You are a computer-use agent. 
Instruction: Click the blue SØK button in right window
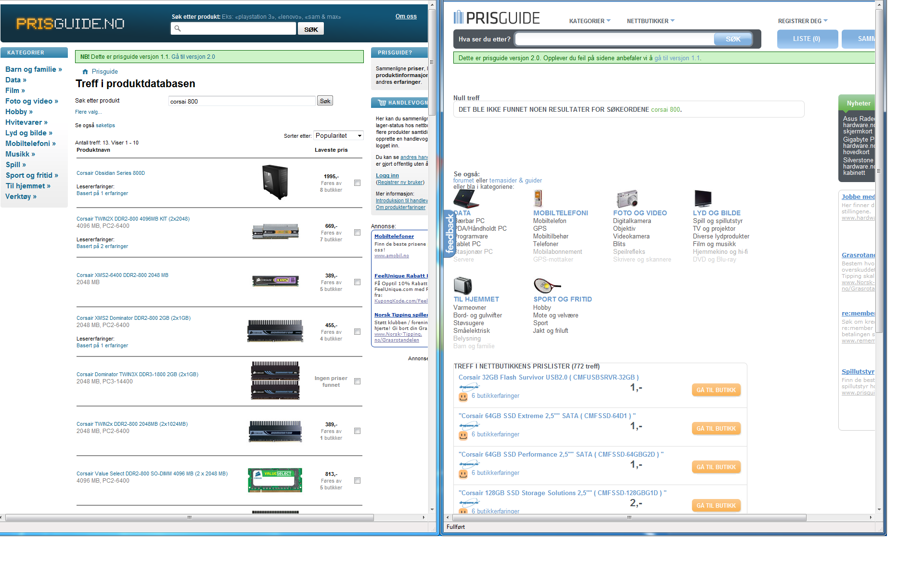pyautogui.click(x=733, y=39)
